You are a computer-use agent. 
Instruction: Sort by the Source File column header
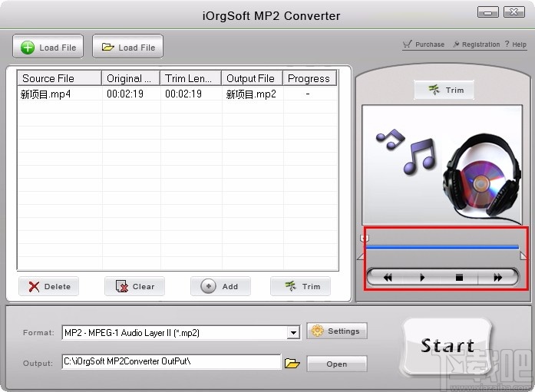click(59, 78)
